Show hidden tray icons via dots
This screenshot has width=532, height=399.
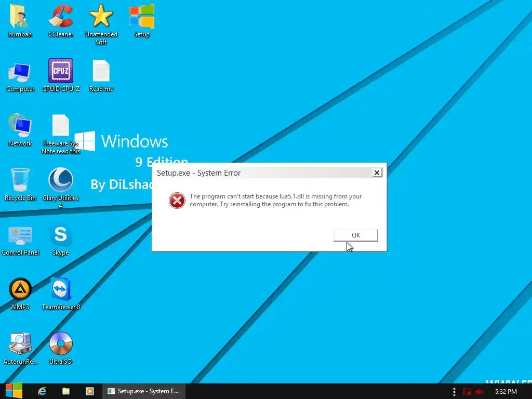coord(454,392)
